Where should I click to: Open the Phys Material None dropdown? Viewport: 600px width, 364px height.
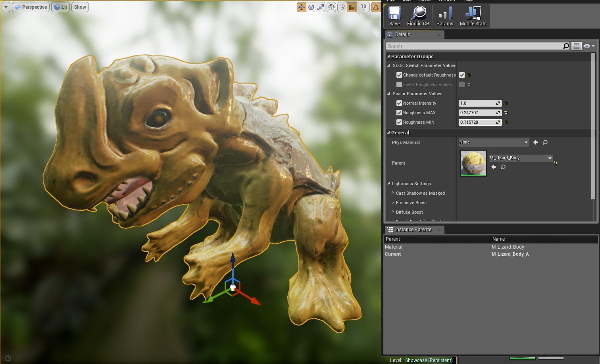click(x=494, y=142)
